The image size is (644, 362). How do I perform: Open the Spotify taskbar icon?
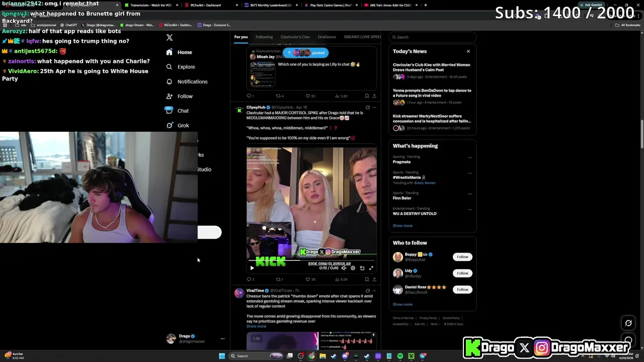click(400, 356)
